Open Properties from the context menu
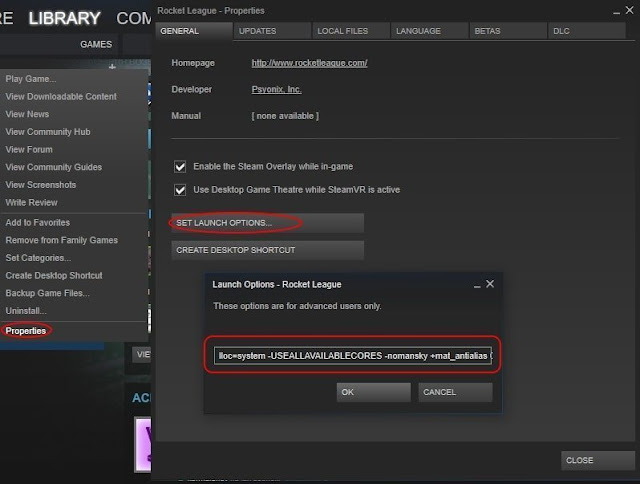 click(x=26, y=331)
